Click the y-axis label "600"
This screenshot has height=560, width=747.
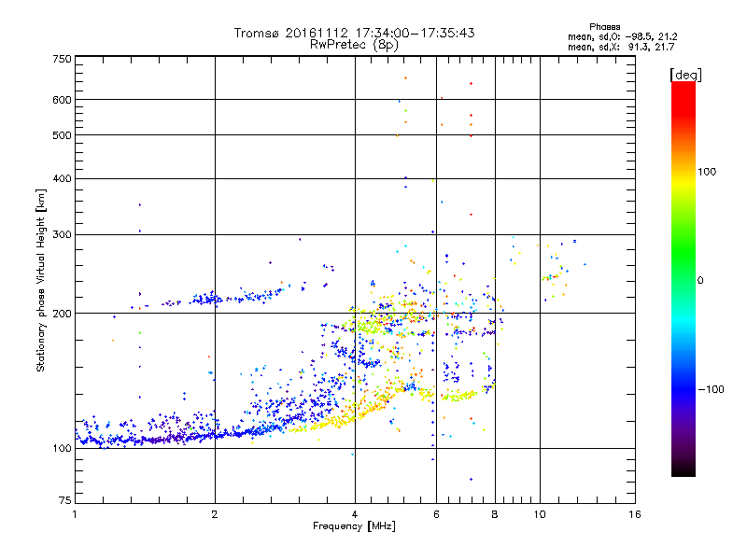click(x=62, y=100)
